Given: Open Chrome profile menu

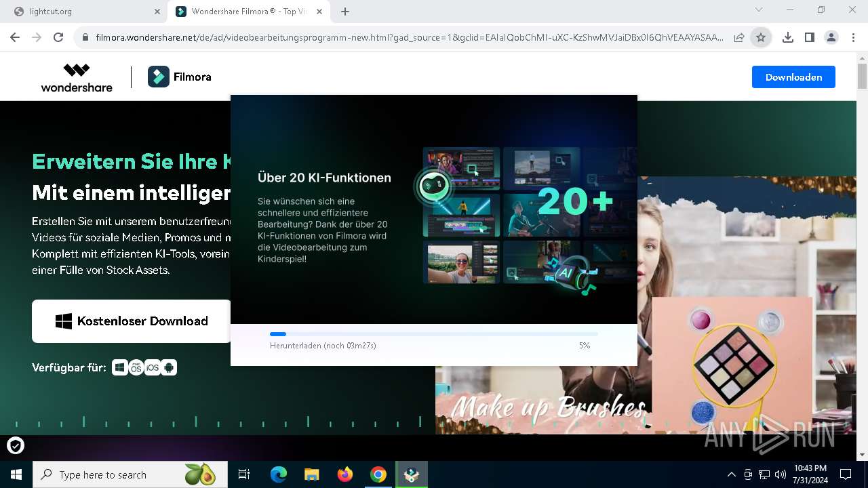Looking at the screenshot, I should [831, 38].
